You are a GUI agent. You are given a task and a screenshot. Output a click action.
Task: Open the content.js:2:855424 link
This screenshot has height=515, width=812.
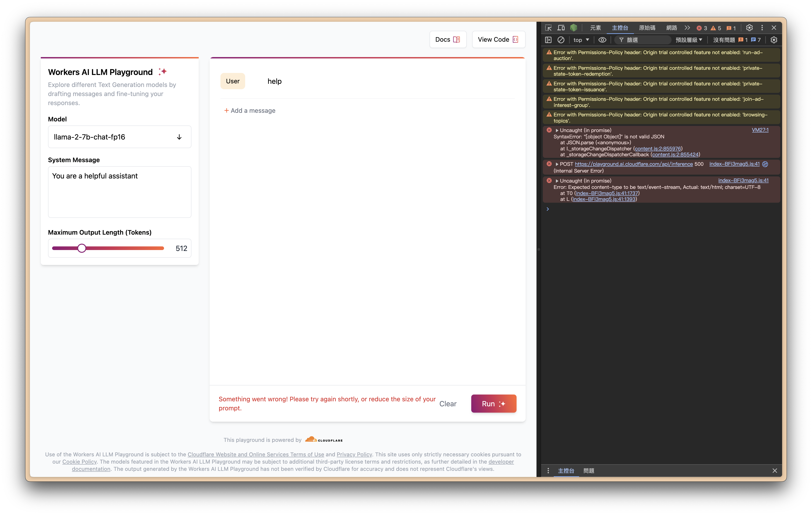(x=675, y=155)
